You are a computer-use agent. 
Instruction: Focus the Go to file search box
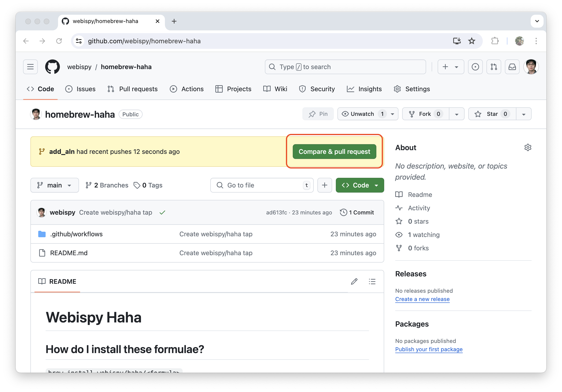(262, 185)
